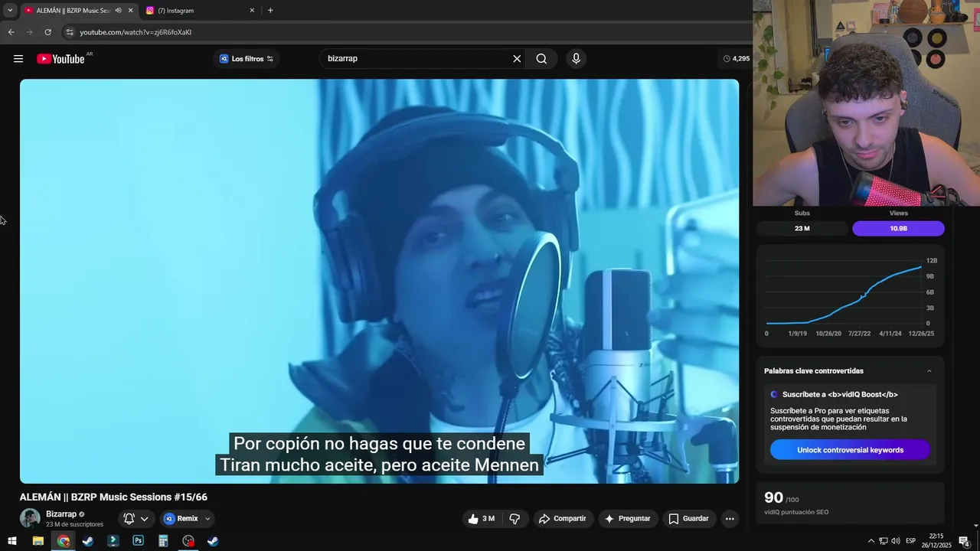Click the browser address bar URL
This screenshot has width=980, height=551.
click(136, 32)
